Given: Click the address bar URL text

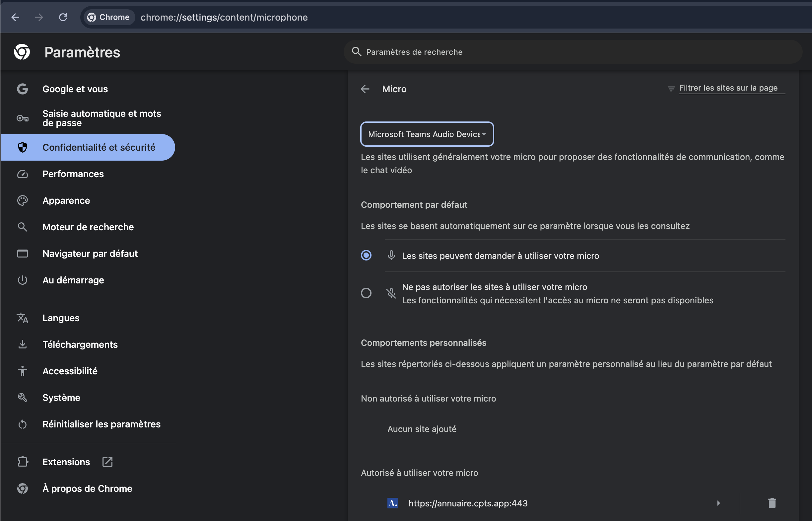Looking at the screenshot, I should pos(224,17).
